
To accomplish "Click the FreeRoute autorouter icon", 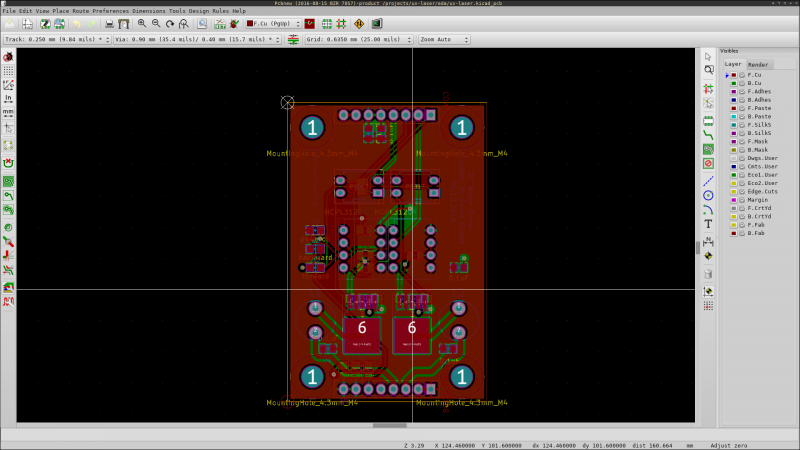I will coord(359,24).
